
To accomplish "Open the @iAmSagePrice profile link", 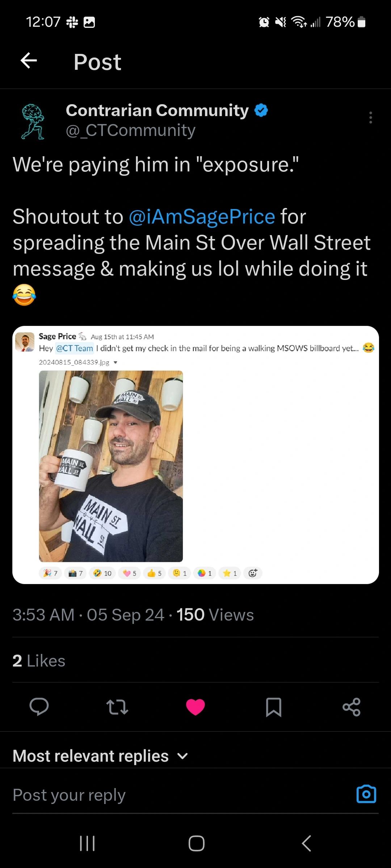I will pyautogui.click(x=202, y=217).
